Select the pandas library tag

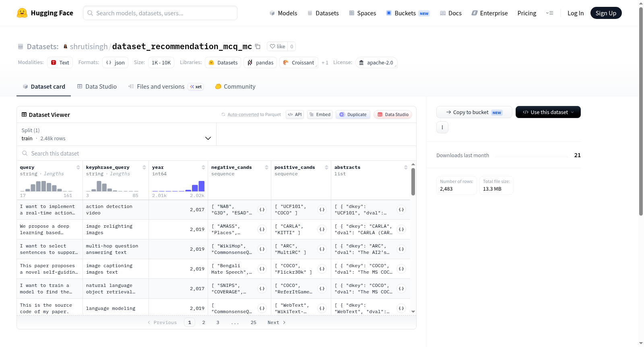click(260, 62)
